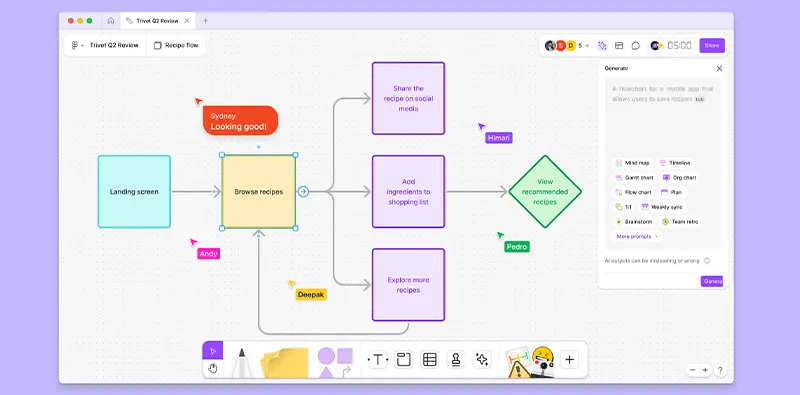Click the Andy cursor label
800x395 pixels.
209,254
